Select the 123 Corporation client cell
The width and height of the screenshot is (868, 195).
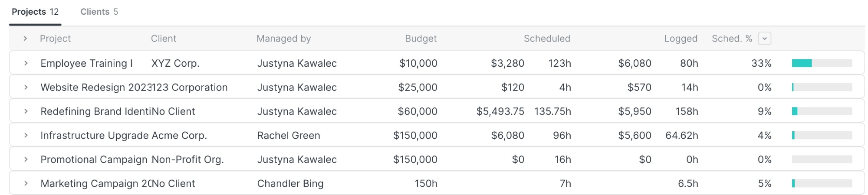pos(190,88)
